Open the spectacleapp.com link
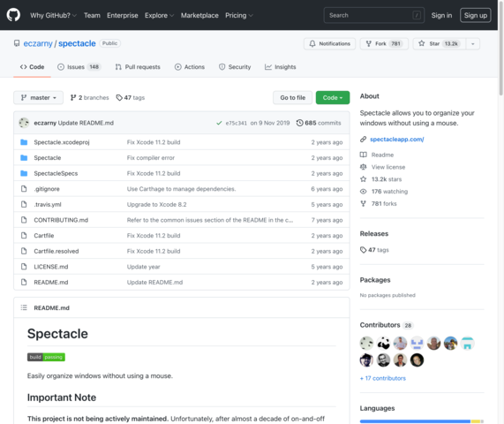Screen dimensions: 504x424 click(x=397, y=140)
